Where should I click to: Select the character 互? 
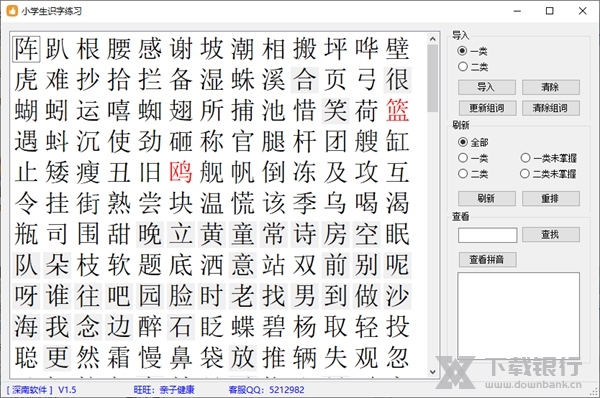coord(397,172)
